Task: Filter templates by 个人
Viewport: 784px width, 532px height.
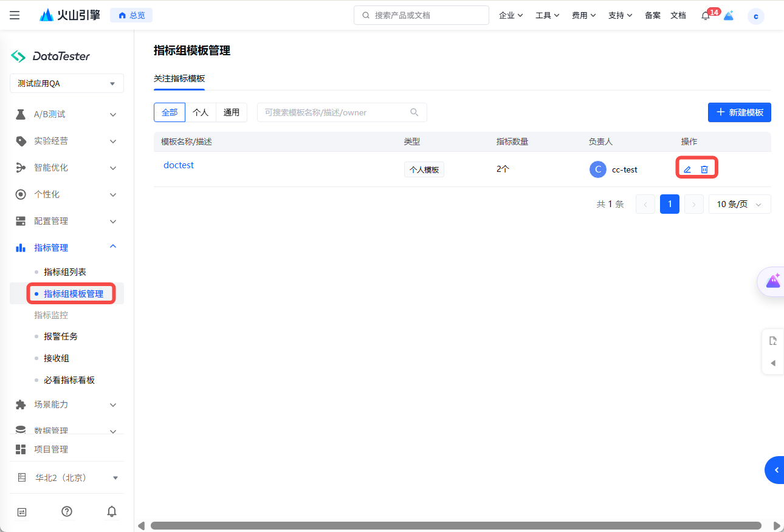Action: point(201,112)
